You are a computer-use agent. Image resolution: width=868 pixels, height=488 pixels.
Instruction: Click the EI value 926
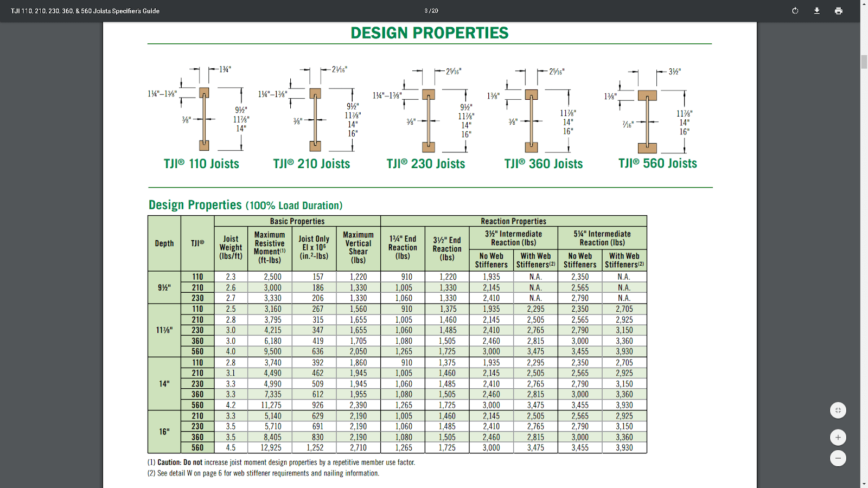click(318, 405)
